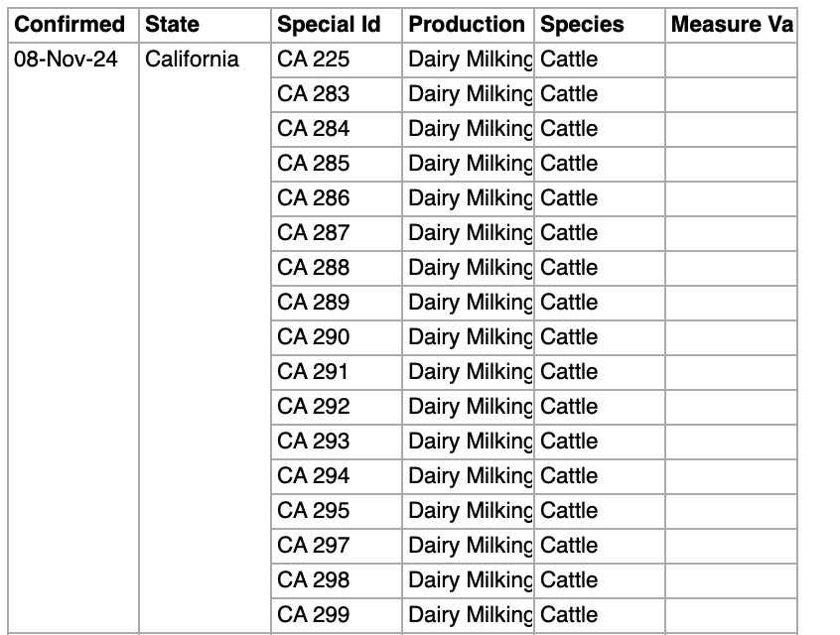840x635 pixels.
Task: Click the Confirmed column header
Action: coord(70,25)
